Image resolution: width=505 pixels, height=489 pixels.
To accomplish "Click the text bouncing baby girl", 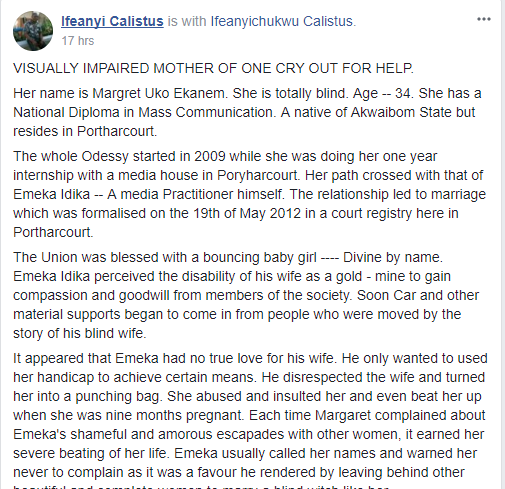I will point(260,257).
